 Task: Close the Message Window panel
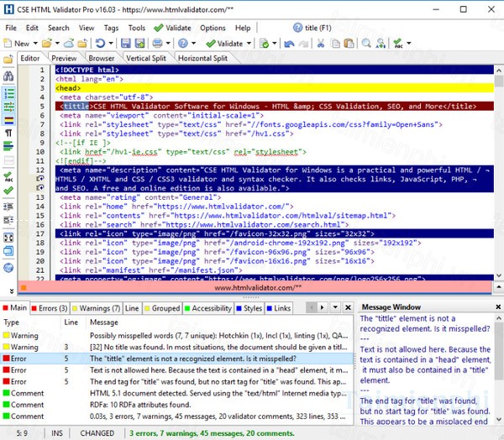click(x=498, y=307)
